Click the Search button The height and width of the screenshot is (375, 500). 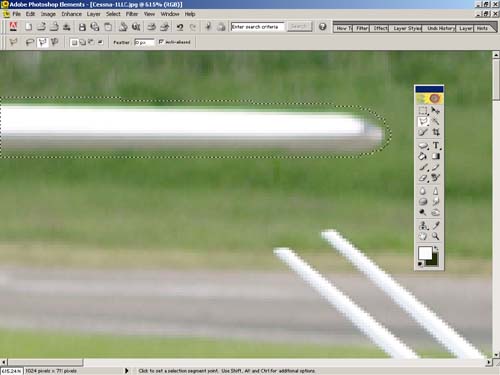299,27
